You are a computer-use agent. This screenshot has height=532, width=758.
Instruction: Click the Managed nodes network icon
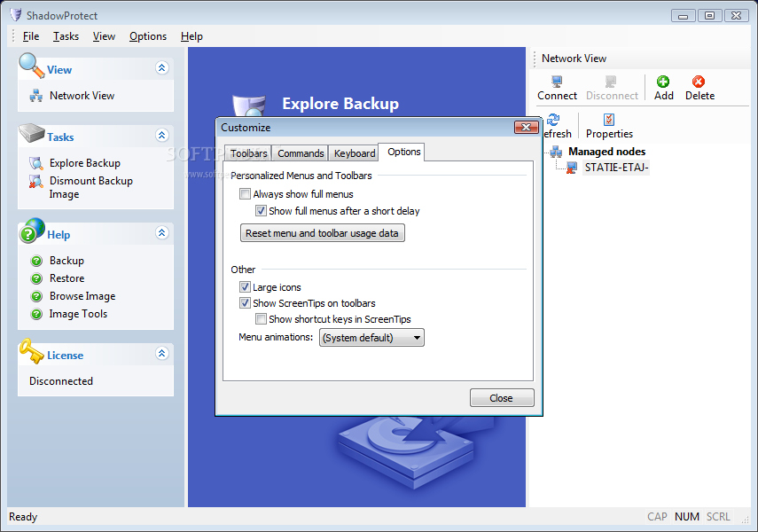[x=556, y=152]
